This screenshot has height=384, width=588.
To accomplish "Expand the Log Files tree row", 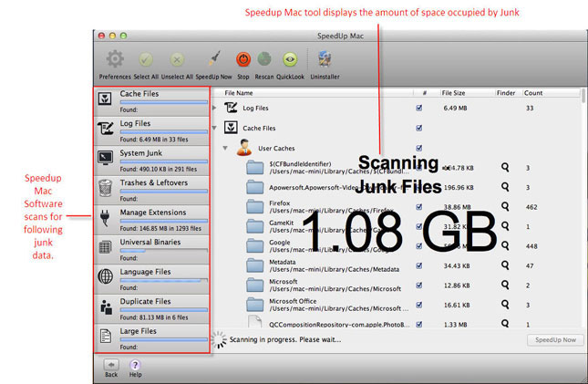I will tap(215, 108).
